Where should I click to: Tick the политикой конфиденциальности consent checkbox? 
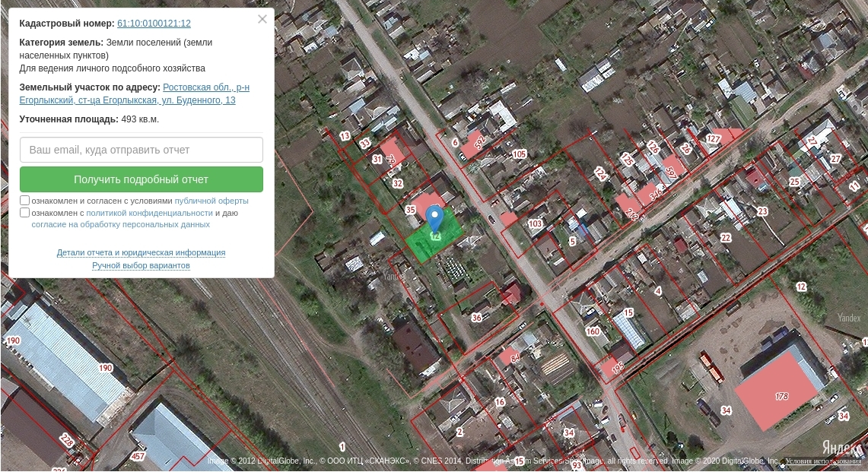[x=25, y=213]
